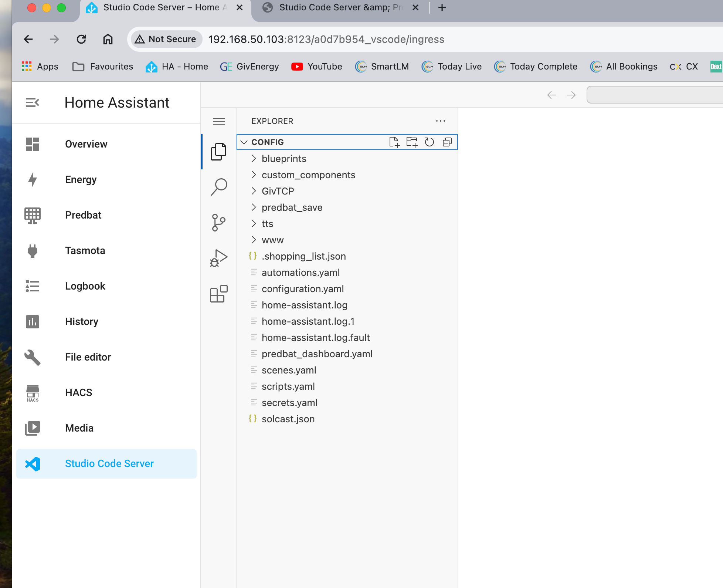Select Studio Code Server in sidebar
Viewport: 723px width, 588px height.
pyautogui.click(x=106, y=464)
